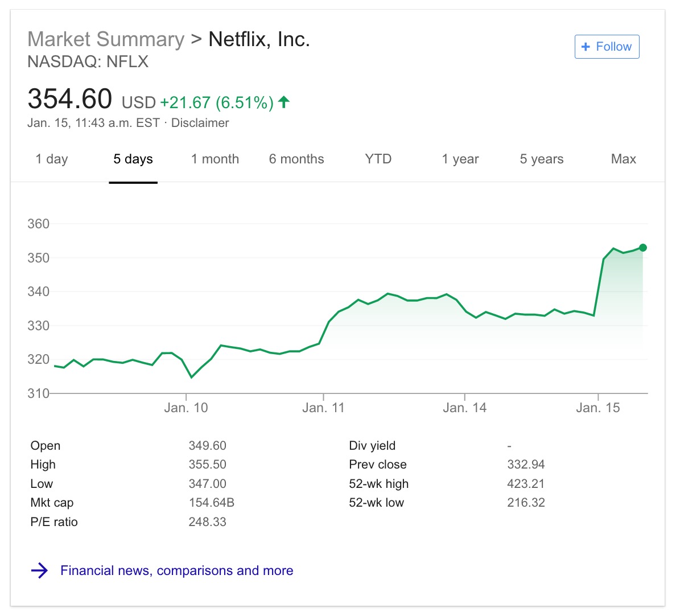Image resolution: width=676 pixels, height=616 pixels.
Task: Open the Max range tab
Action: [624, 159]
